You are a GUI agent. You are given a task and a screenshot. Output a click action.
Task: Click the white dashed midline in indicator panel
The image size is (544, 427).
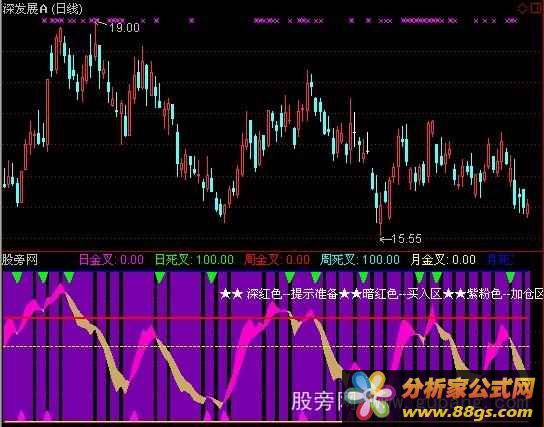(266, 347)
